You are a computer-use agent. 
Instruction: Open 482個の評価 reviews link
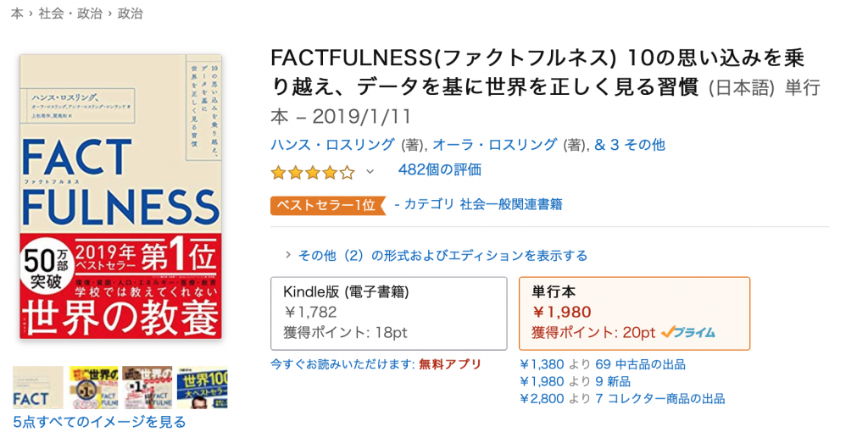440,169
